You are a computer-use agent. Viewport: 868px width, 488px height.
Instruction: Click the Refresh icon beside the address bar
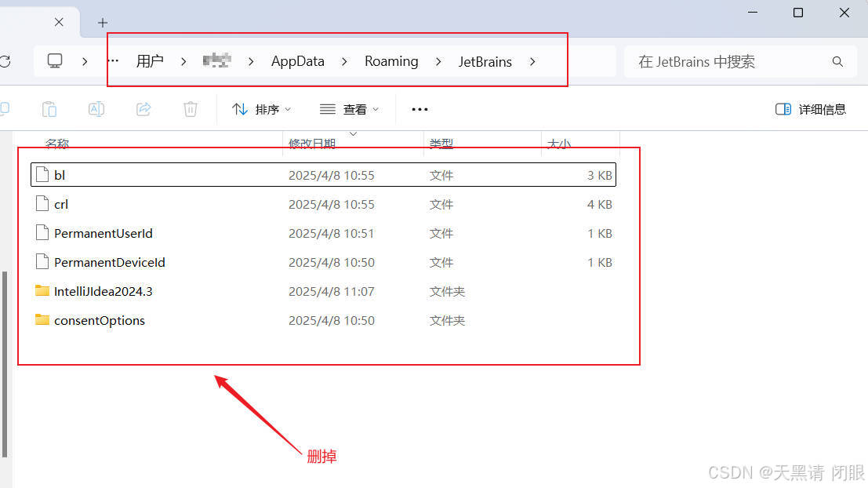pyautogui.click(x=6, y=61)
